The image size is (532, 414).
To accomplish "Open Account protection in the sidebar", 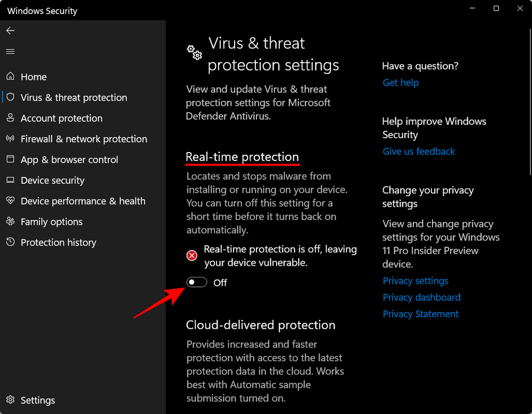I will [62, 118].
